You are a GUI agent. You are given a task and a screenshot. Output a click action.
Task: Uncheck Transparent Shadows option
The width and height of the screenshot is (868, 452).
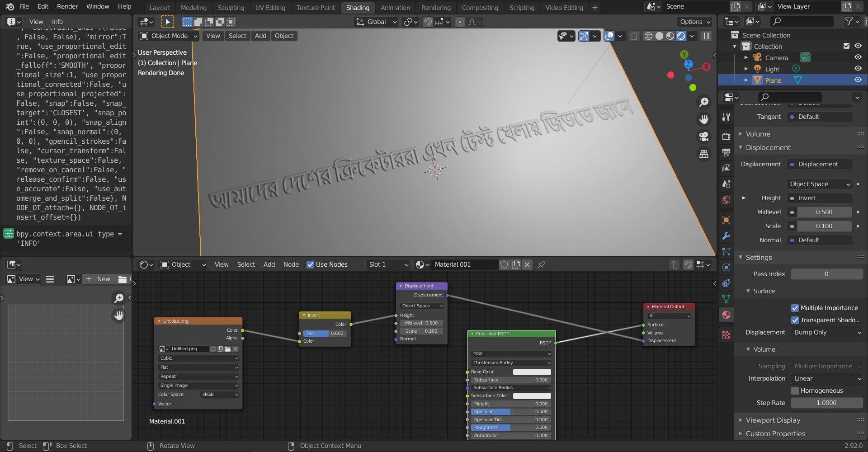pos(795,320)
